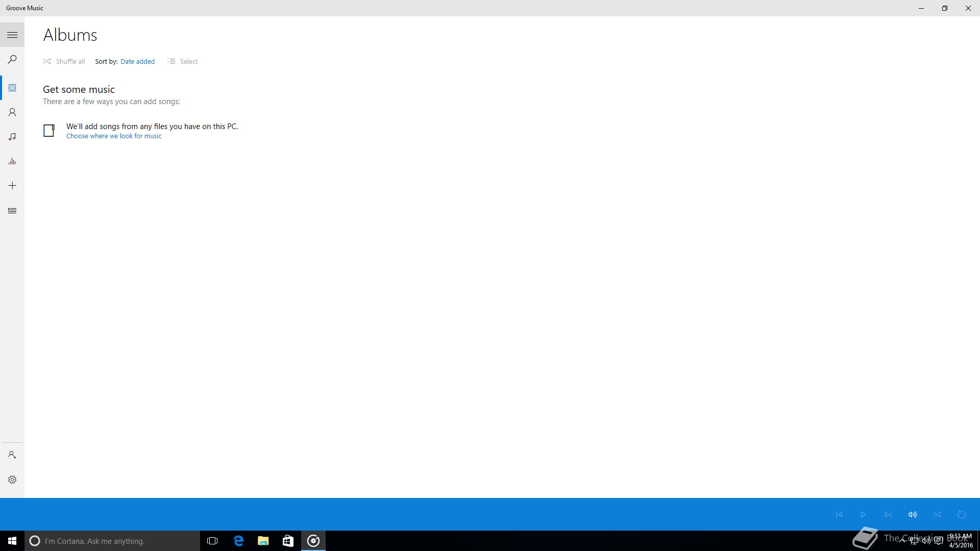Screen dimensions: 980x551
Task: Open system tray volume icon
Action: tap(926, 541)
